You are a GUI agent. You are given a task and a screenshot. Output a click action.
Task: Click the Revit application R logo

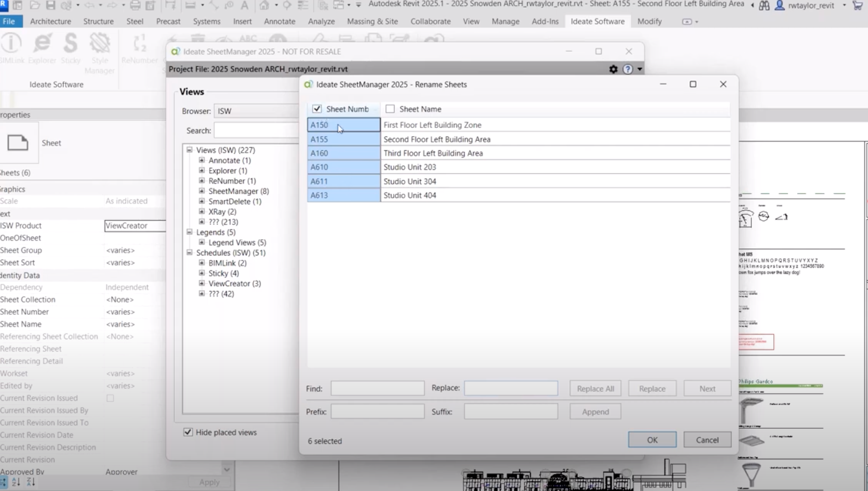tap(4, 5)
